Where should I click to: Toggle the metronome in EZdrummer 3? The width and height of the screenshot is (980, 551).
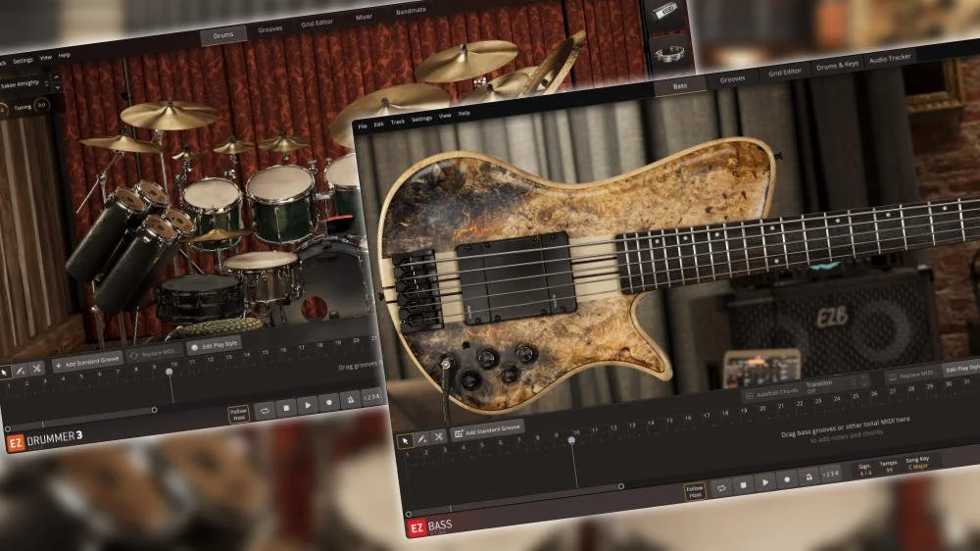click(x=351, y=400)
